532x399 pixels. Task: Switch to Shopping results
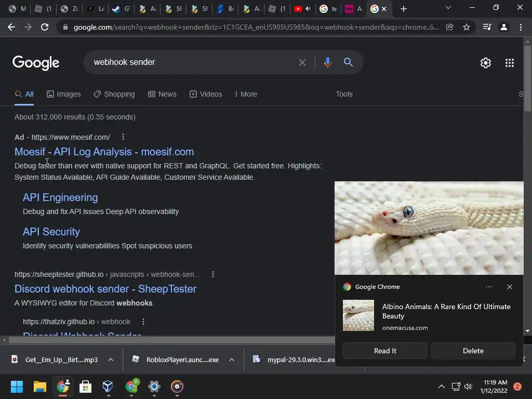[114, 95]
